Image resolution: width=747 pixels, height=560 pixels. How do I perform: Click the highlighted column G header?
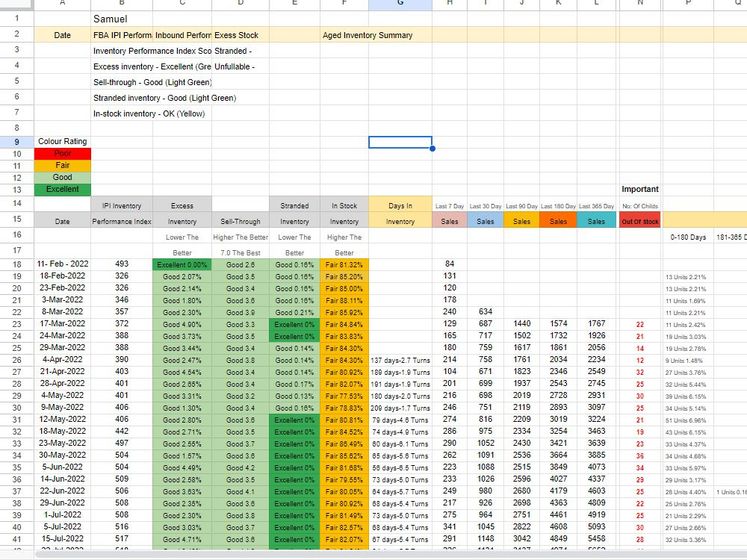click(400, 4)
